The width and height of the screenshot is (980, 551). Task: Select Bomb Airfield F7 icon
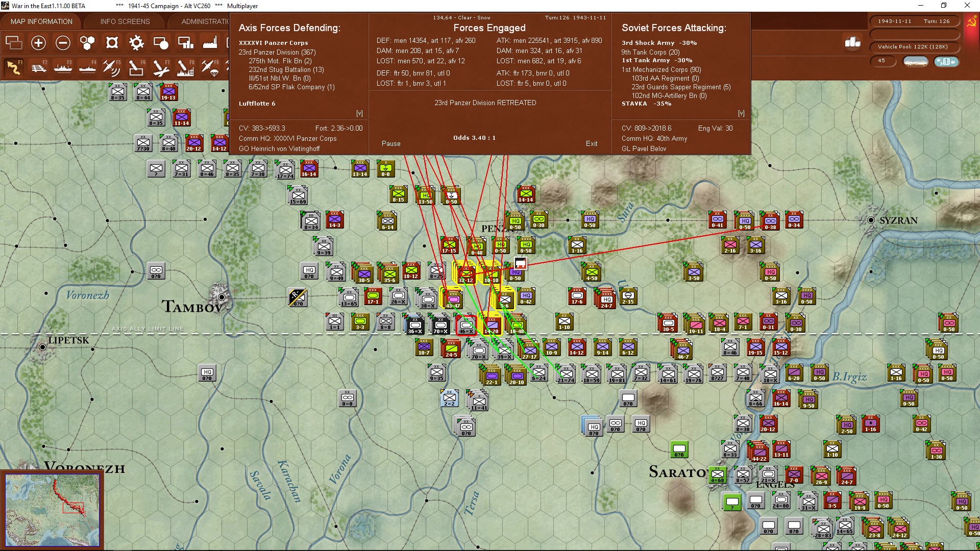161,67
